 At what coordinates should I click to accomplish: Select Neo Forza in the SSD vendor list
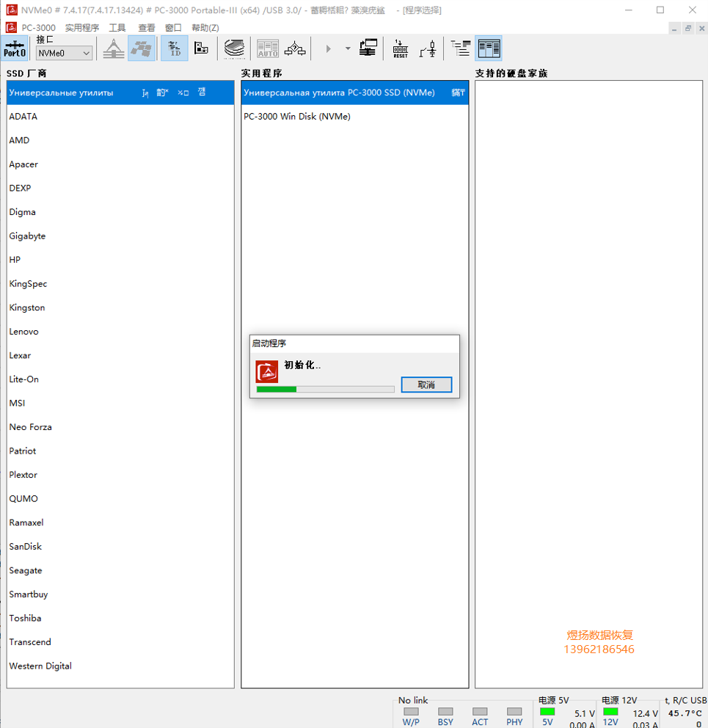(121, 427)
